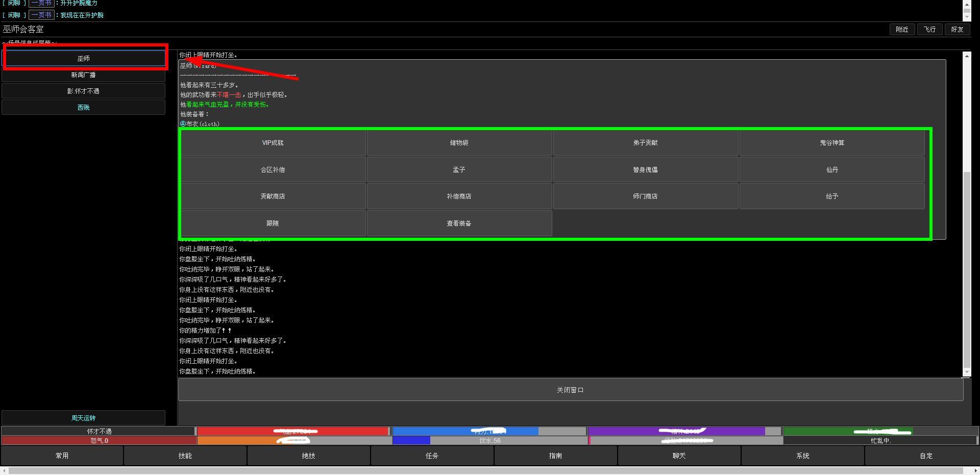
Task: Open the 任务 bottom tab
Action: 432,456
